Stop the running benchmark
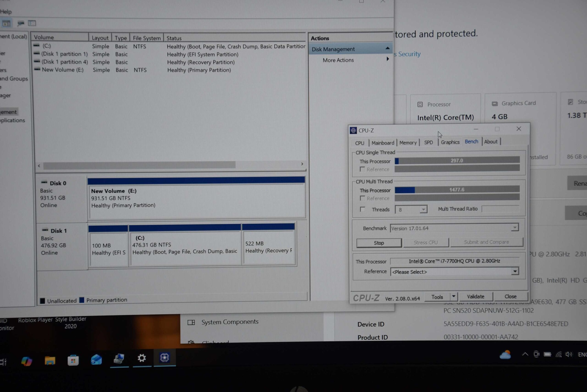The height and width of the screenshot is (392, 587). (x=379, y=243)
